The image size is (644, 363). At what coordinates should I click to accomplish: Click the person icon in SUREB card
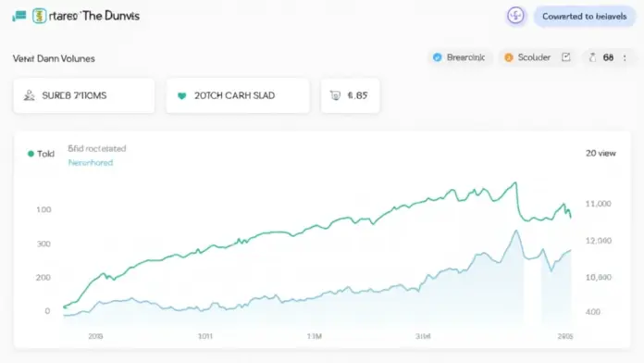[x=30, y=95]
